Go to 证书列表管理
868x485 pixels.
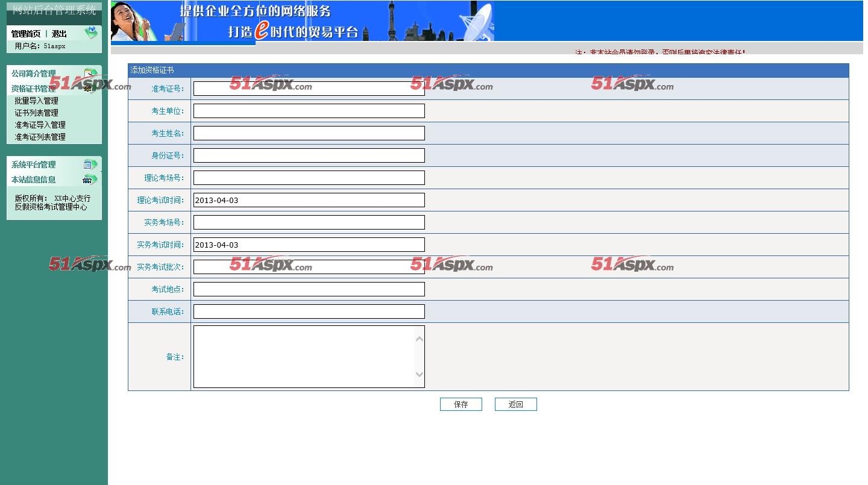pos(37,113)
